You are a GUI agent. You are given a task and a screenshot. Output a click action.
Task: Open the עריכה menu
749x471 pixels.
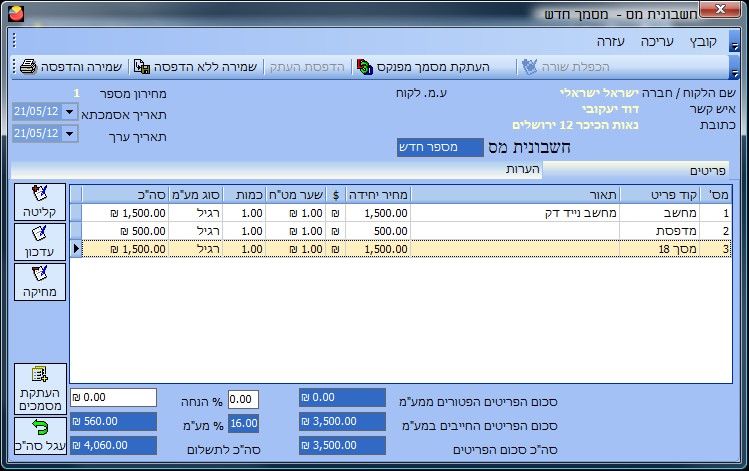(x=657, y=42)
